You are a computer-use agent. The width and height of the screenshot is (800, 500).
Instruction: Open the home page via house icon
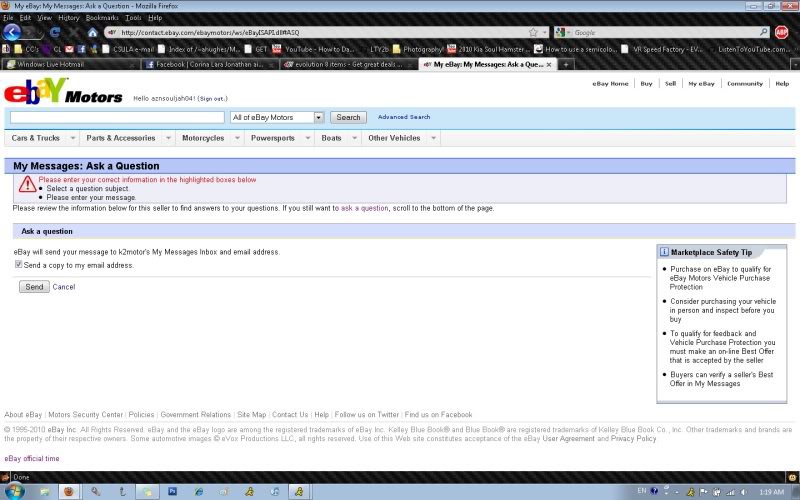pos(92,32)
